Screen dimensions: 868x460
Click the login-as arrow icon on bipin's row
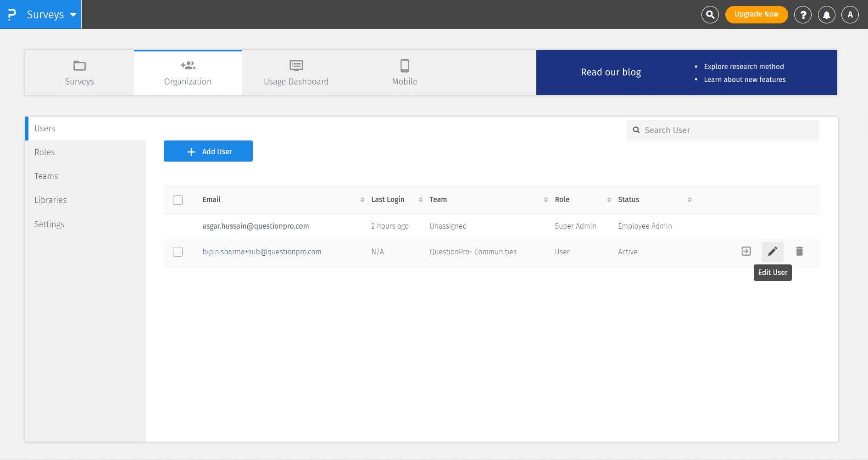click(x=746, y=251)
